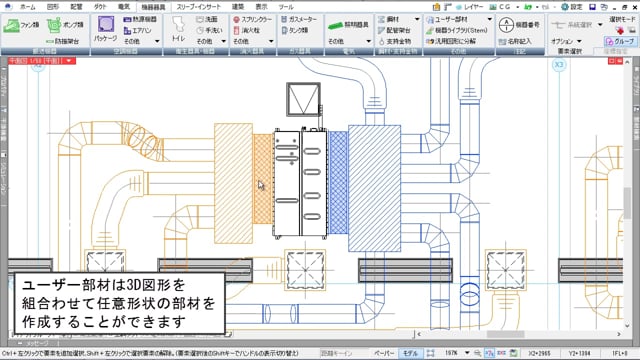The width and height of the screenshot is (640, 360).
Task: Click the ユーザー部材 user parts button
Action: 447,19
